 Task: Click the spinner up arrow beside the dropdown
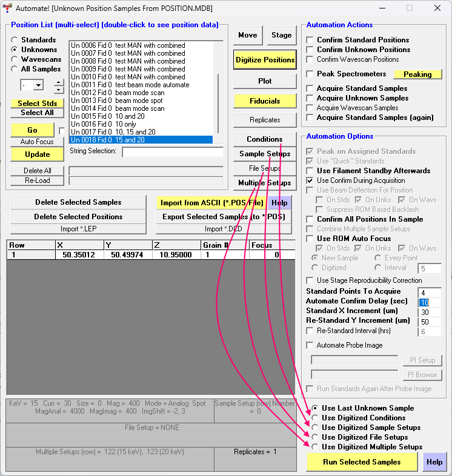tap(59, 82)
